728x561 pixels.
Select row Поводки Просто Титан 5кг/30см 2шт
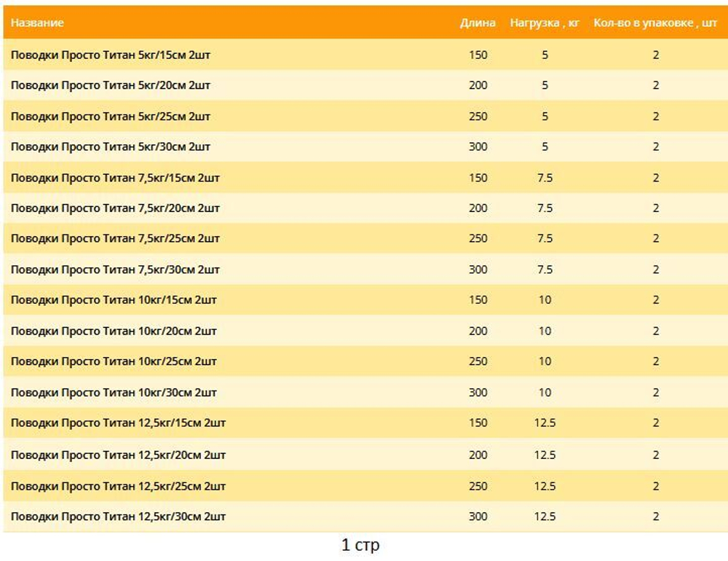pos(365,146)
